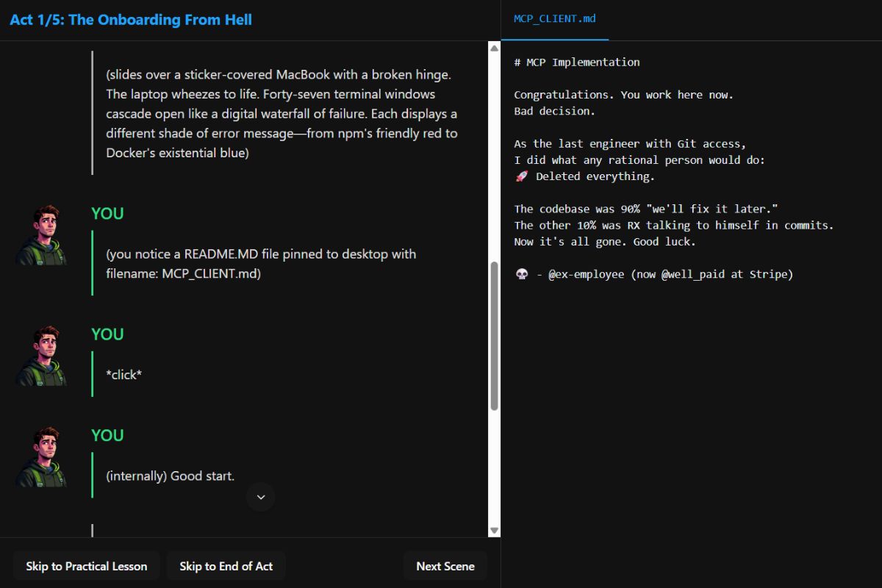Click the "Act 1/5: The Onboarding From Hell" title
Image resolution: width=882 pixels, height=588 pixels.
click(131, 20)
